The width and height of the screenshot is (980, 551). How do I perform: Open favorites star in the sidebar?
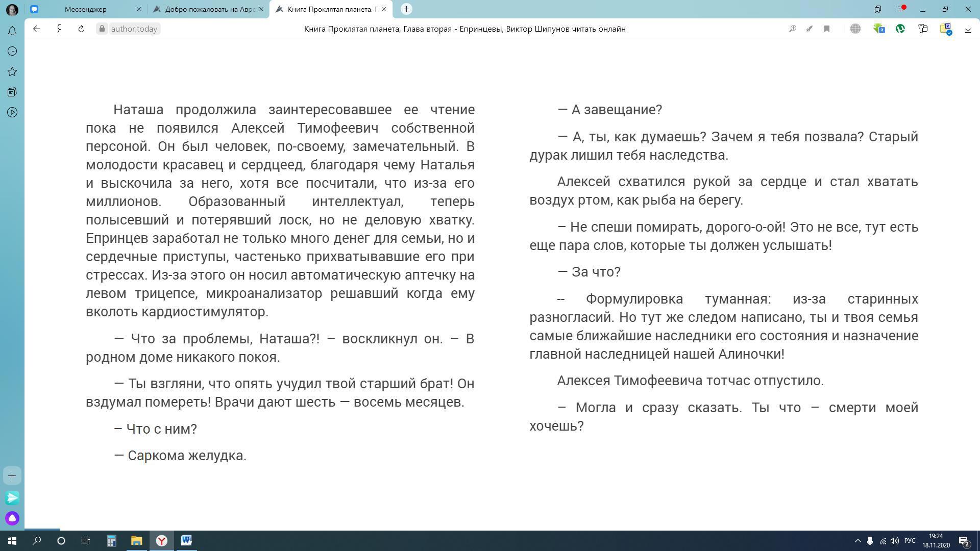[12, 72]
